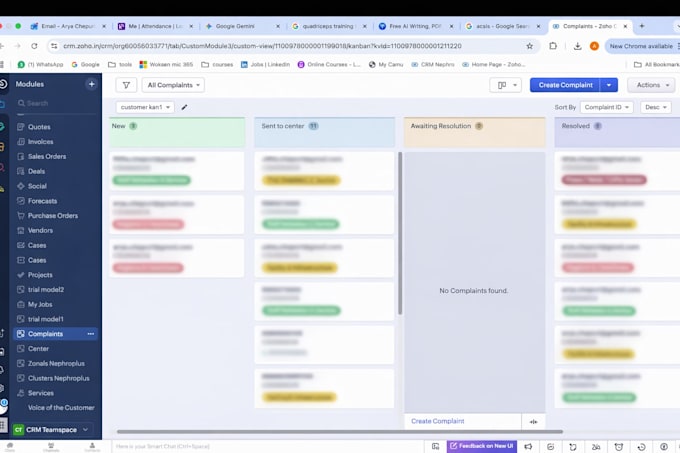Open the Invoices module
Screen dimensions: 680x453
coord(40,142)
